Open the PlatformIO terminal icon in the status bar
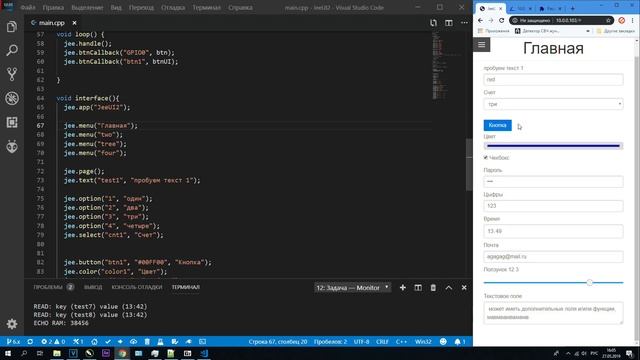640x360 pixels. point(202,342)
